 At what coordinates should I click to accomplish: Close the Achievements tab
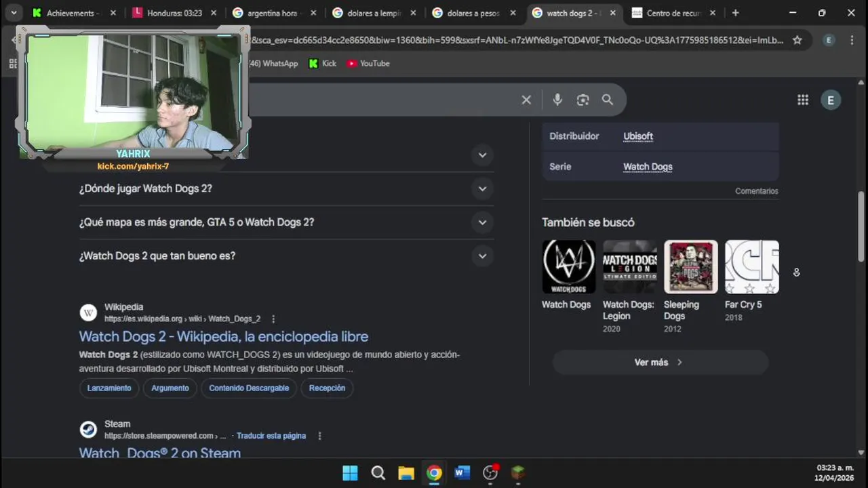(x=113, y=13)
